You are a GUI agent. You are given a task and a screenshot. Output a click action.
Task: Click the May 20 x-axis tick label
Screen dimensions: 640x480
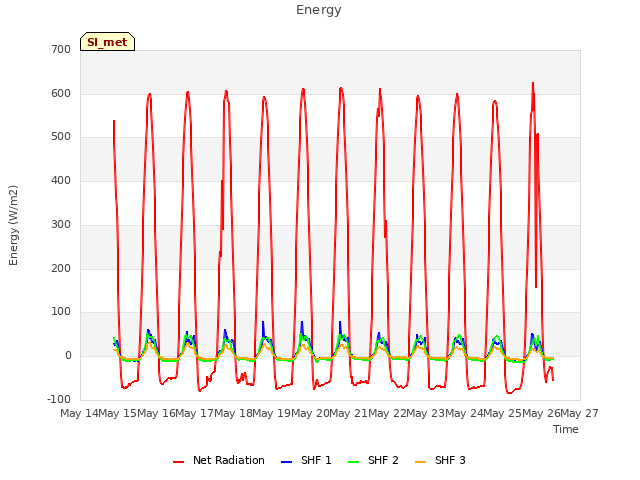click(x=310, y=413)
